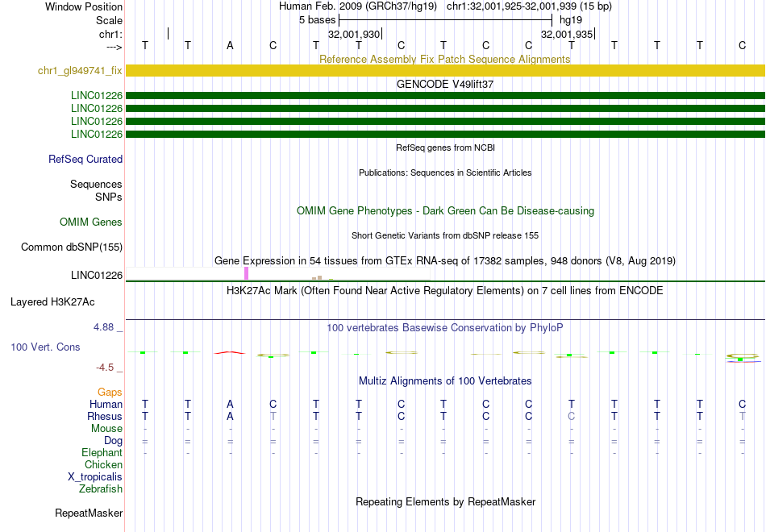The width and height of the screenshot is (766, 532).
Task: Open Common dbSNP(155) track label
Action: tap(72, 247)
